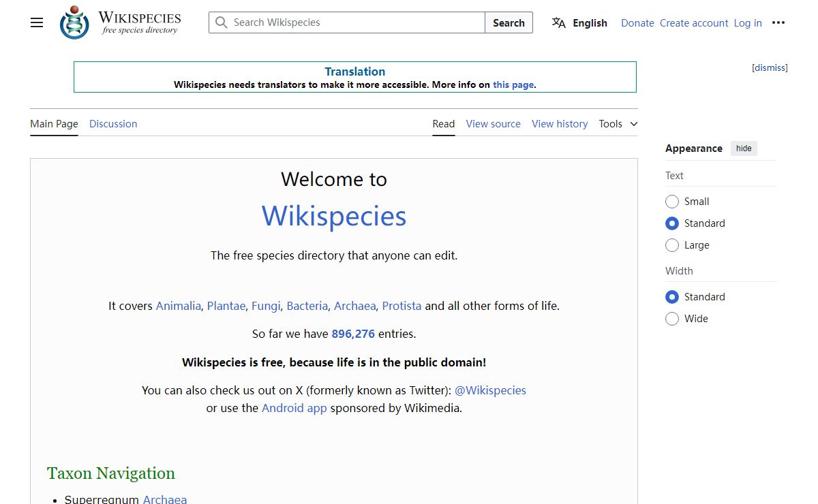Hide the Appearance panel
This screenshot has width=818, height=504.
tap(744, 148)
